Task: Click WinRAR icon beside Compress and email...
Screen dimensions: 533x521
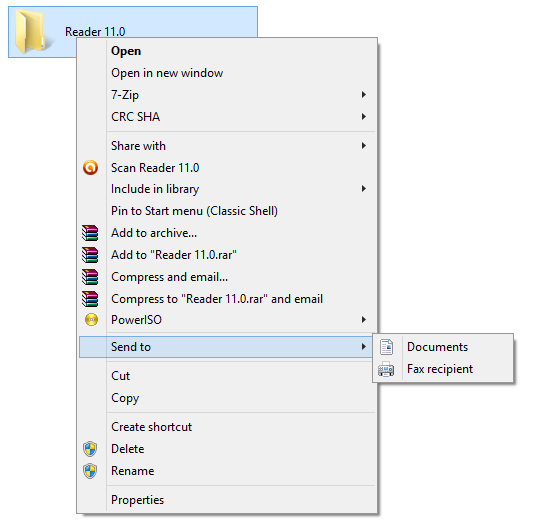Action: (x=90, y=277)
